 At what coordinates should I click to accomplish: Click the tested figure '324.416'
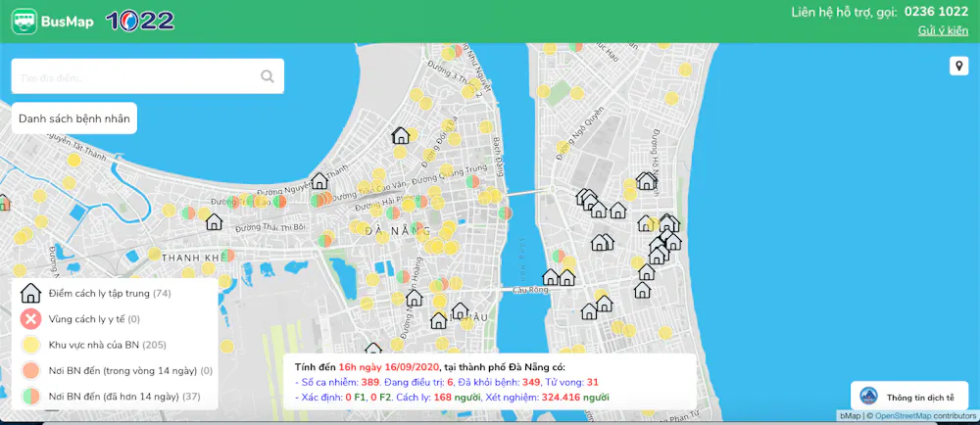pyautogui.click(x=562, y=397)
